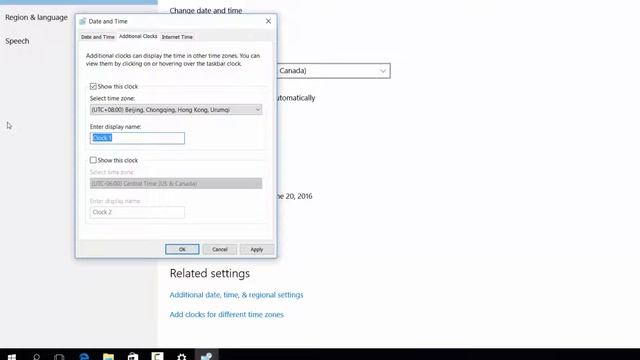The image size is (640, 360).
Task: Switch to the Date and Time tab
Action: click(x=98, y=37)
